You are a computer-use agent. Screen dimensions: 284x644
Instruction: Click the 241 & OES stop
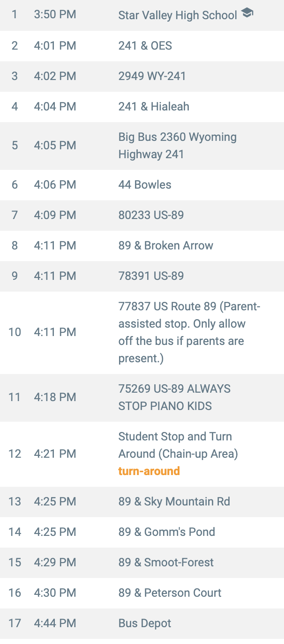145,46
